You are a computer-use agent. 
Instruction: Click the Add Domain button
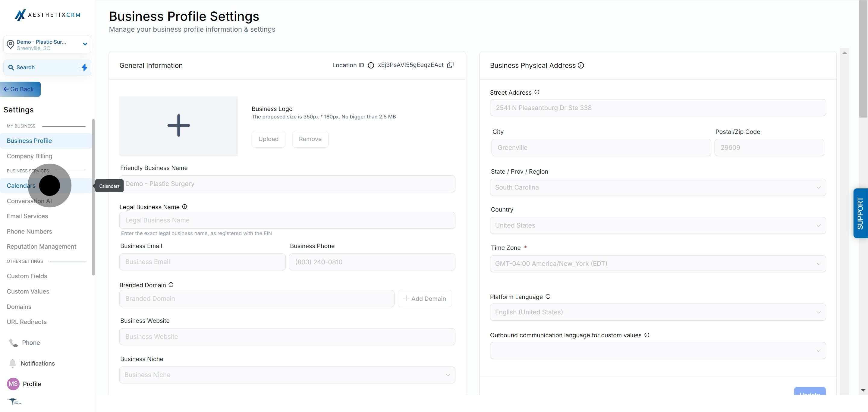click(x=425, y=298)
